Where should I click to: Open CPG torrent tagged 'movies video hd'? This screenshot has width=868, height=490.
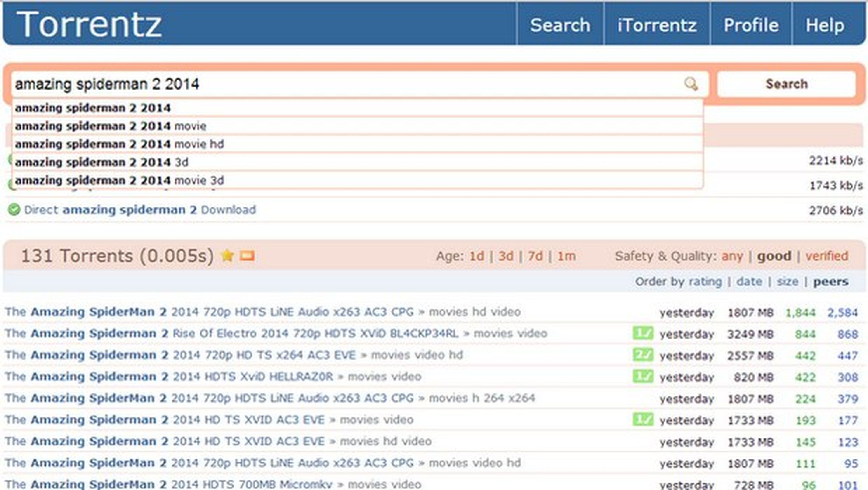tap(209, 463)
